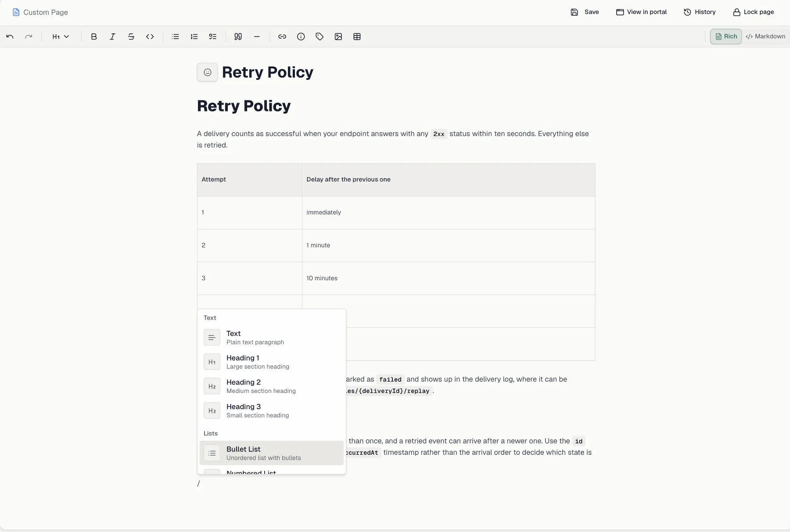Open page History

[x=700, y=12]
